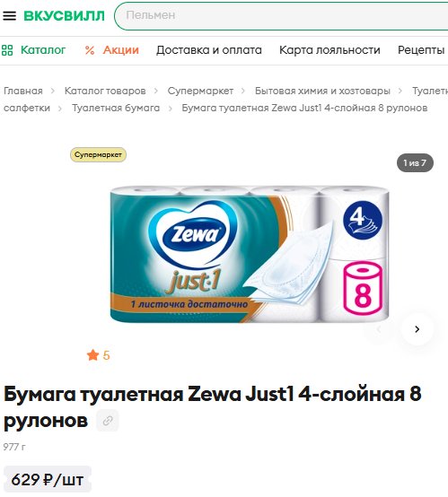Go to Рецепты section

(421, 50)
